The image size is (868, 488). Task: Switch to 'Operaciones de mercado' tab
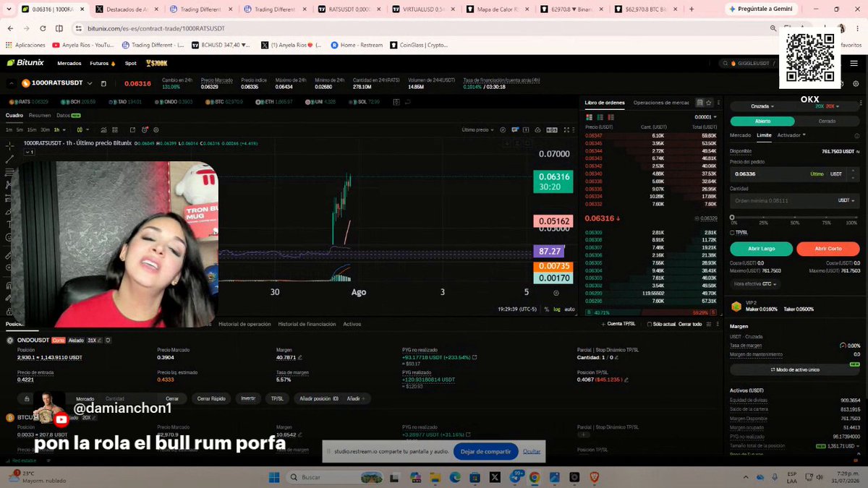tap(661, 103)
